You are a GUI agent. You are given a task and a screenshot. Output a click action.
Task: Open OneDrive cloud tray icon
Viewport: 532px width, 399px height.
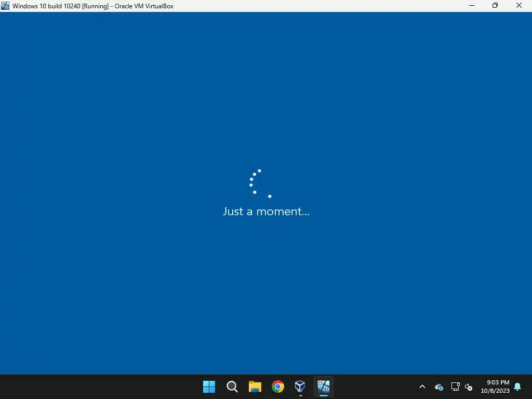coord(439,387)
